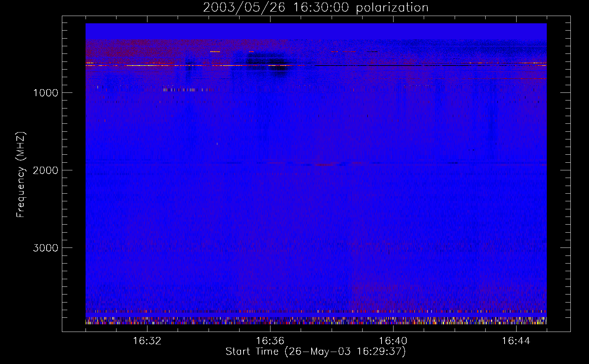This screenshot has height=364, width=589.
Task: Click the 16:40 time tick label
Action: pos(393,341)
